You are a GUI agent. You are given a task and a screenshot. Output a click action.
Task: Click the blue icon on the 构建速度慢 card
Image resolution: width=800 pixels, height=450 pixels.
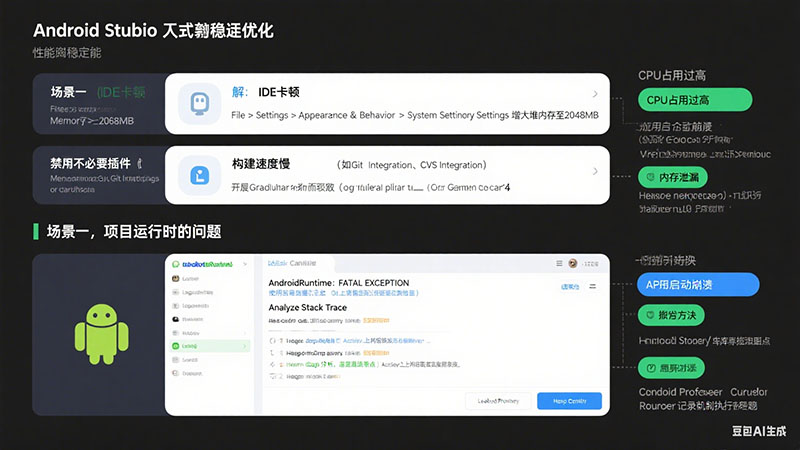tap(199, 176)
